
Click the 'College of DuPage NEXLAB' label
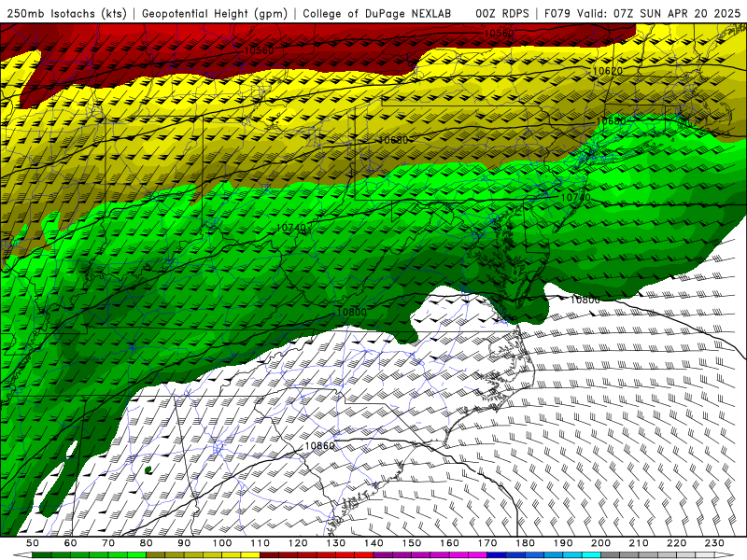coord(377,13)
